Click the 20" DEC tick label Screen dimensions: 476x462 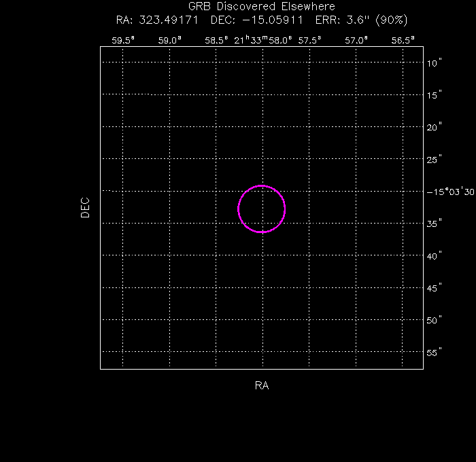[434, 128]
